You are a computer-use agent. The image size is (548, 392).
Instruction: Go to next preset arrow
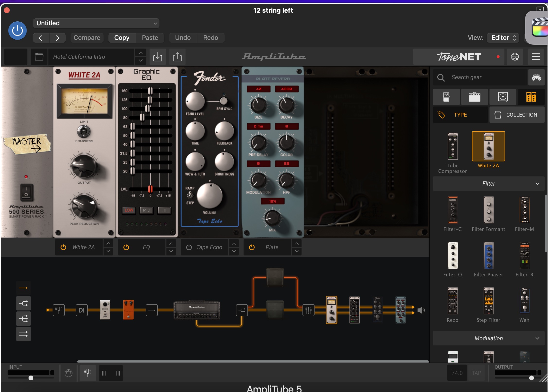click(x=57, y=38)
